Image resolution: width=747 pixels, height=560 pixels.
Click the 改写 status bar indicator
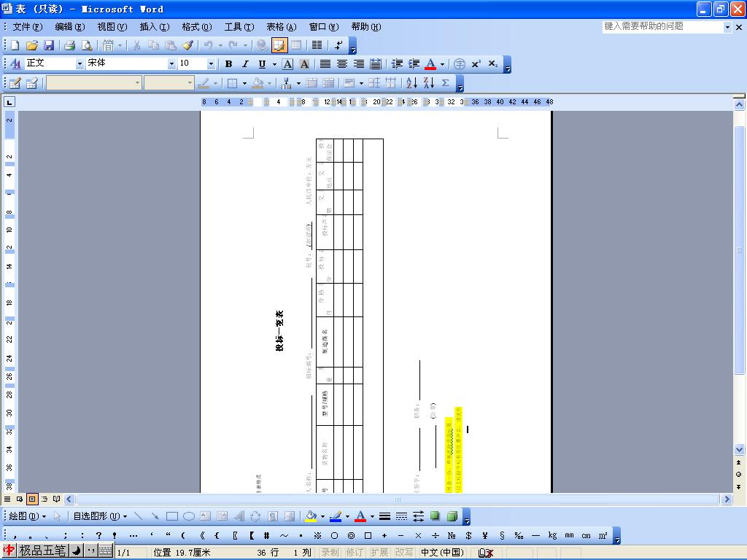click(404, 553)
